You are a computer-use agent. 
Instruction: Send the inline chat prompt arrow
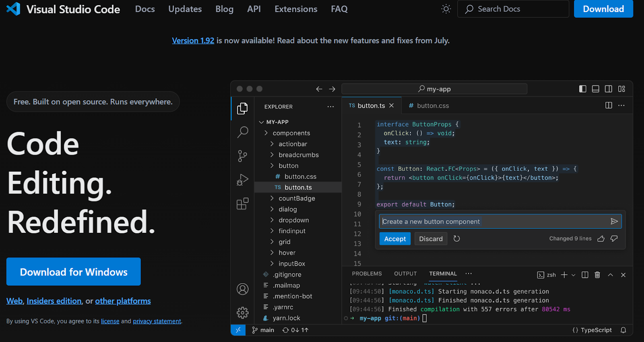[x=614, y=221]
